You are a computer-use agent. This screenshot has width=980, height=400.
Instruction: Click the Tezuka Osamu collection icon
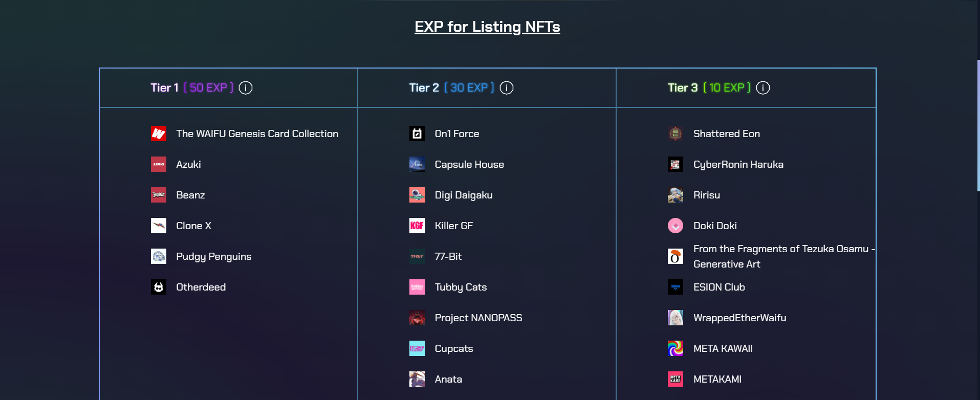click(676, 256)
